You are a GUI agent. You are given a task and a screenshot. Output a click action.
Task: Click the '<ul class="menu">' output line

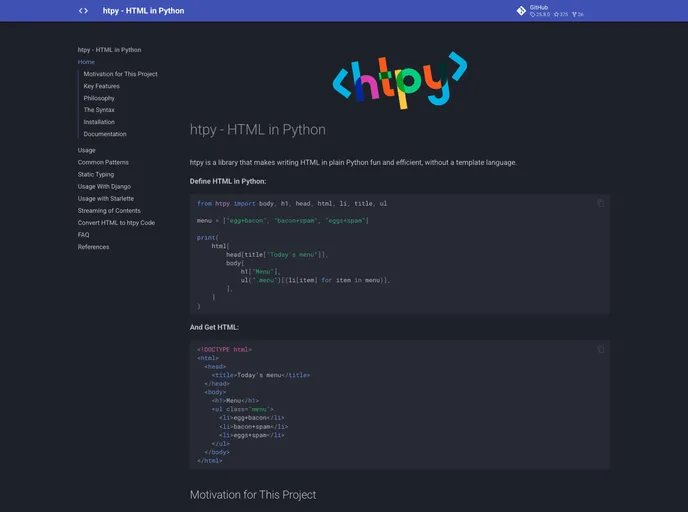coord(242,409)
